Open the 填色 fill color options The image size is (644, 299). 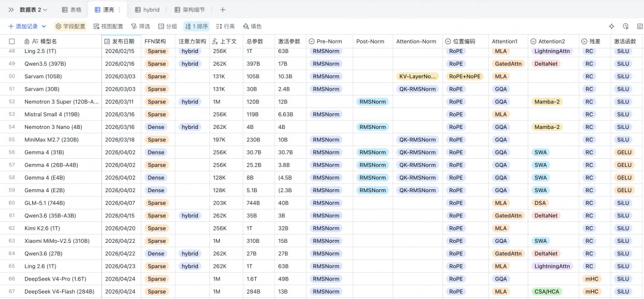252,26
